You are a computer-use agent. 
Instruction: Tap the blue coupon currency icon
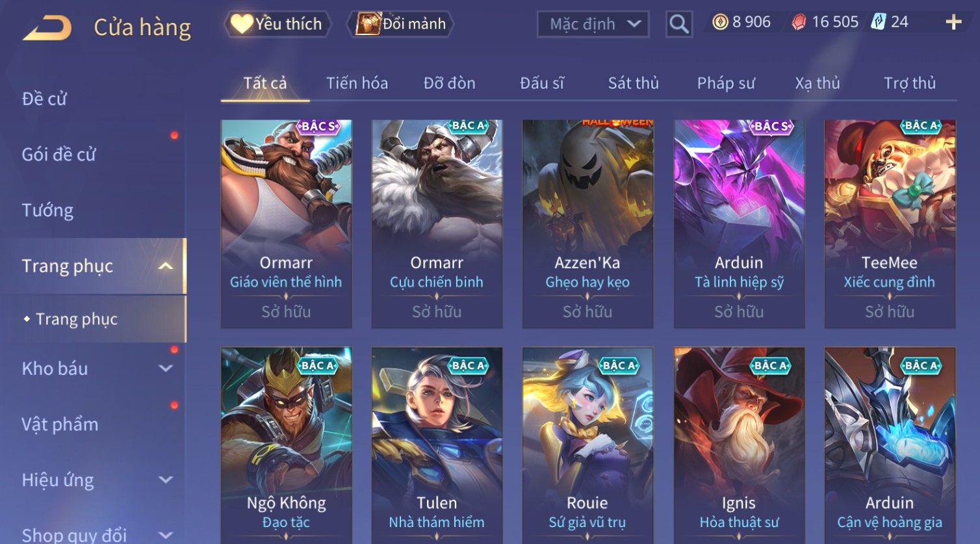[878, 21]
